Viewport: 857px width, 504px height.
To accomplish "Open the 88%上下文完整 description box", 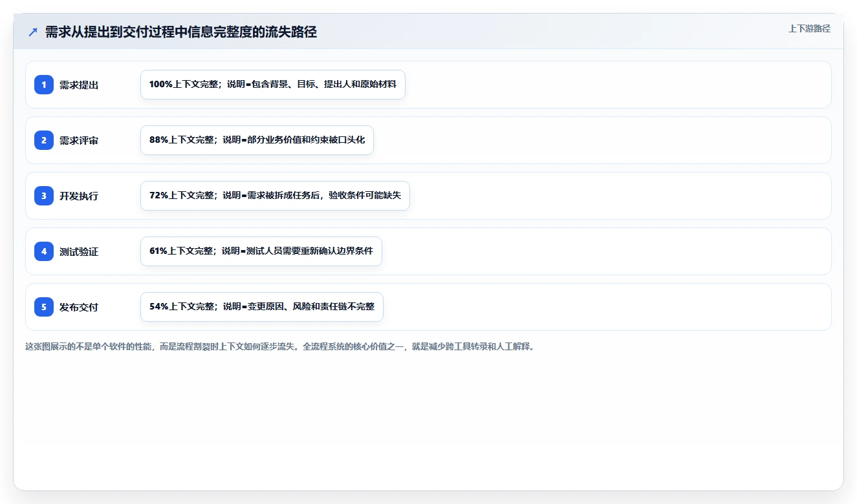I will click(x=257, y=140).
